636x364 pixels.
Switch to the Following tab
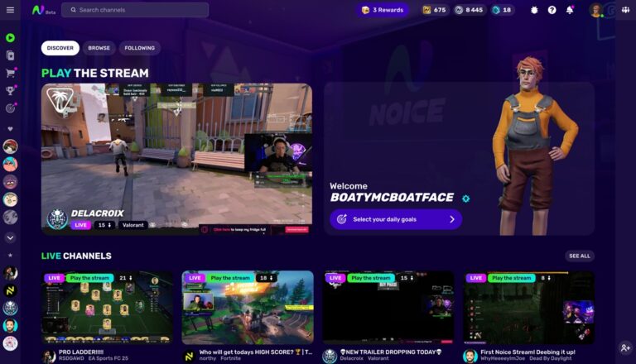point(139,48)
